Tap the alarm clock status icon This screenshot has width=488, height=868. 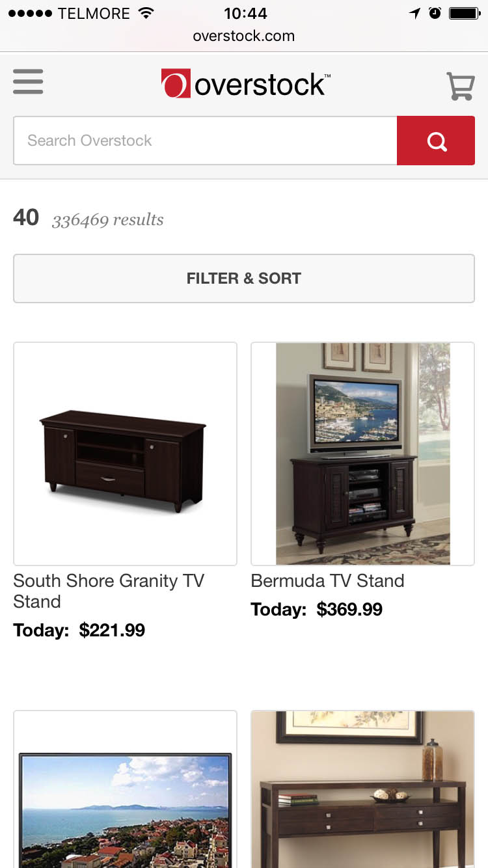pos(435,13)
